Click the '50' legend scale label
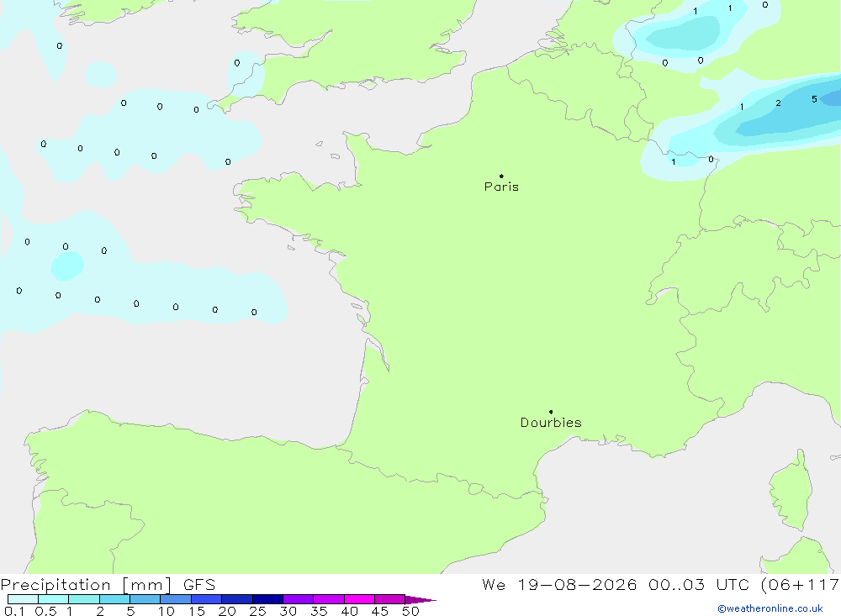841x616 pixels. pos(411,611)
